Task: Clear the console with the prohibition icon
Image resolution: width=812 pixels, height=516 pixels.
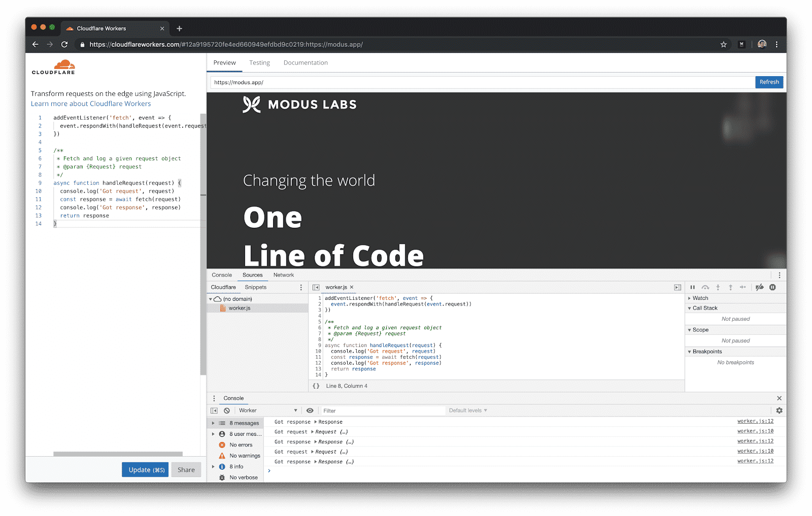Action: point(226,410)
